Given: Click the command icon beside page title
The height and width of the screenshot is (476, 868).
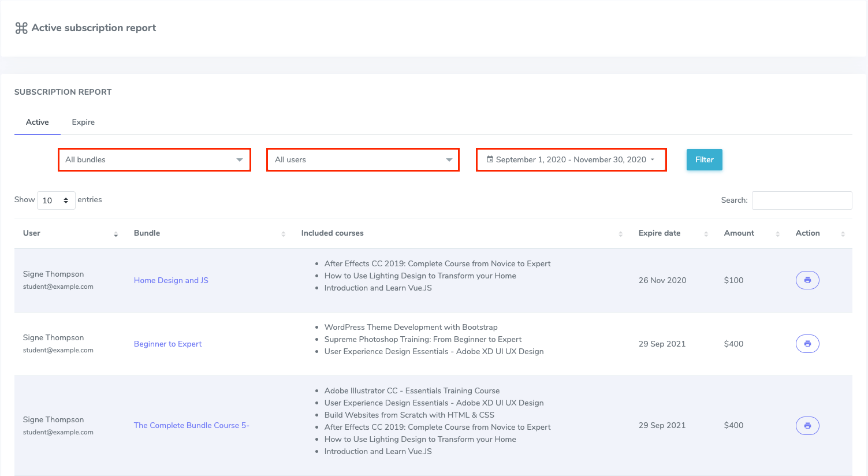Looking at the screenshot, I should click(x=21, y=28).
